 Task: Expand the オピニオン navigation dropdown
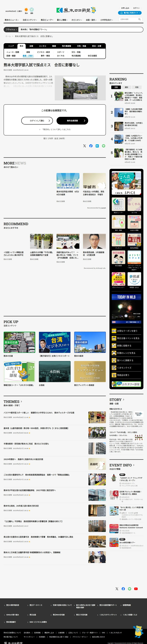[77, 20]
